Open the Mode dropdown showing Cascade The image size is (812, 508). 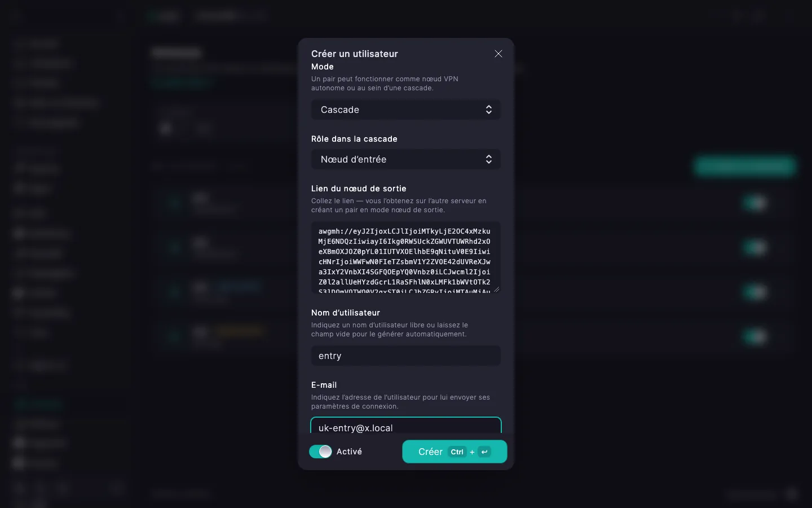point(406,110)
